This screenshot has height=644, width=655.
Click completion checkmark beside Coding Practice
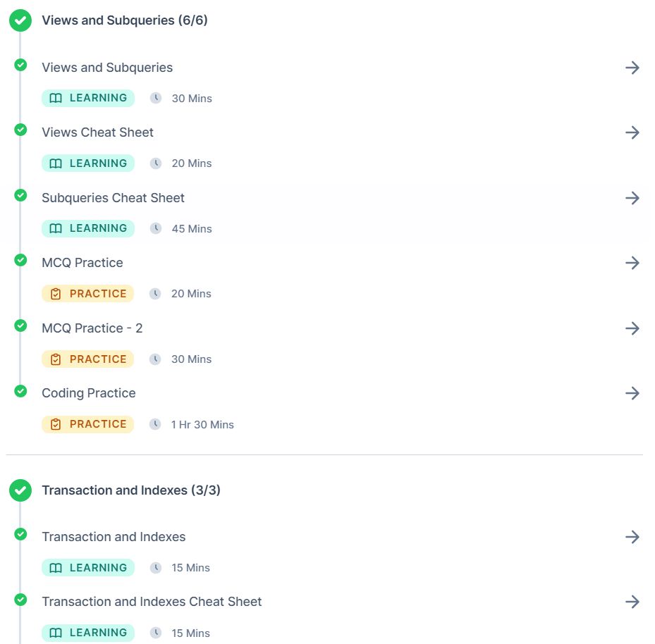pos(20,391)
